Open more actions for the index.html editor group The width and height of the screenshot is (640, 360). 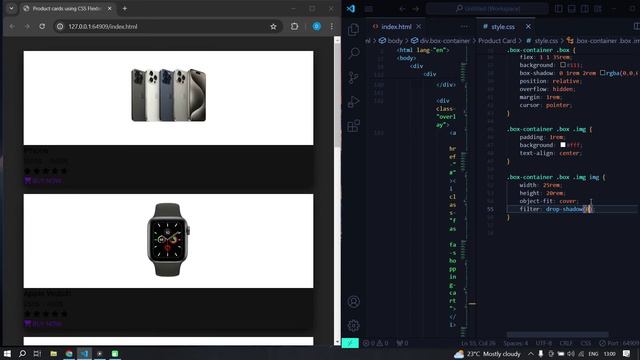tap(464, 27)
